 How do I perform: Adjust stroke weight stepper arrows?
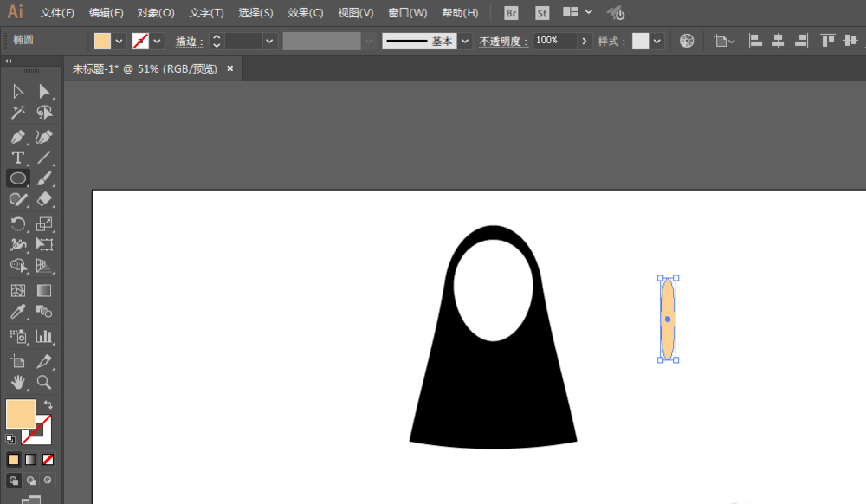[216, 41]
